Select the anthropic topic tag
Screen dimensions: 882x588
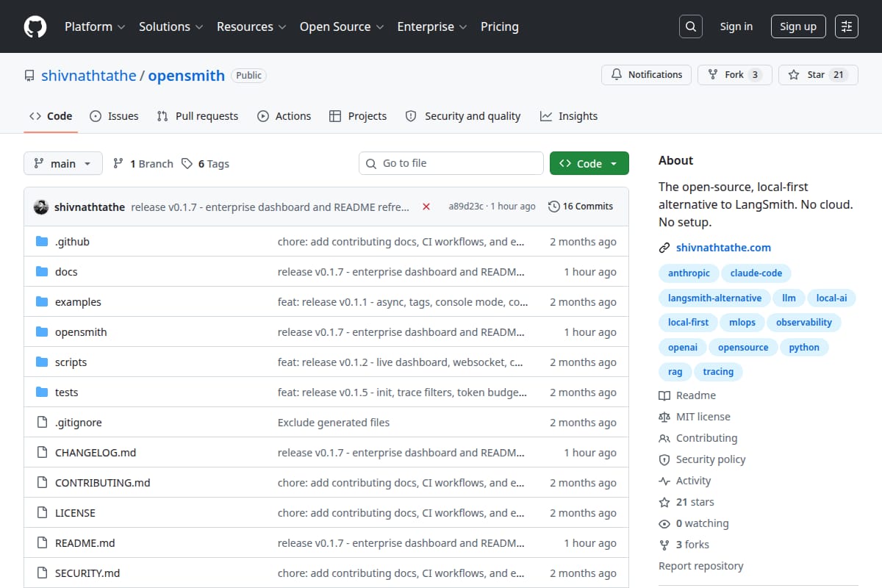(689, 273)
